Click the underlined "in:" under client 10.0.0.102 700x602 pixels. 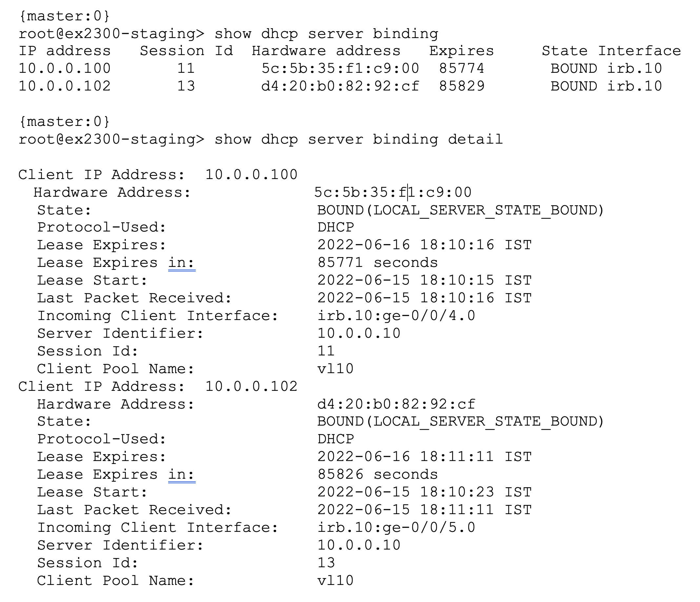(181, 475)
